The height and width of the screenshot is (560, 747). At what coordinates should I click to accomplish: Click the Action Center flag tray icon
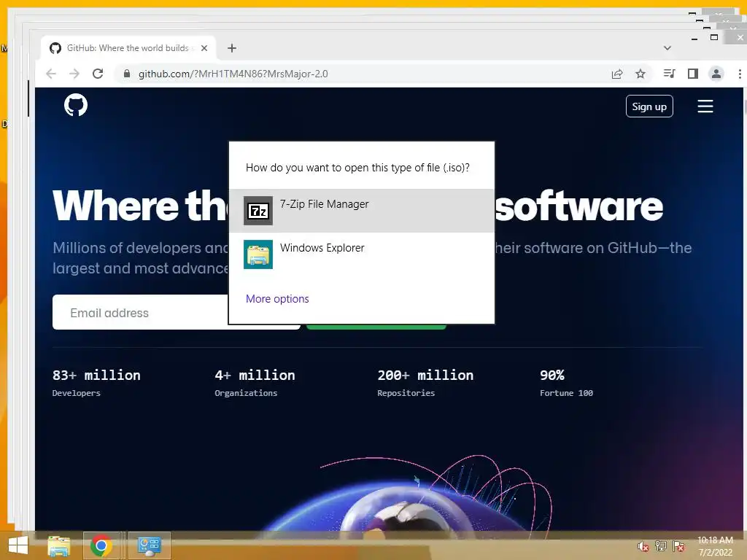678,546
